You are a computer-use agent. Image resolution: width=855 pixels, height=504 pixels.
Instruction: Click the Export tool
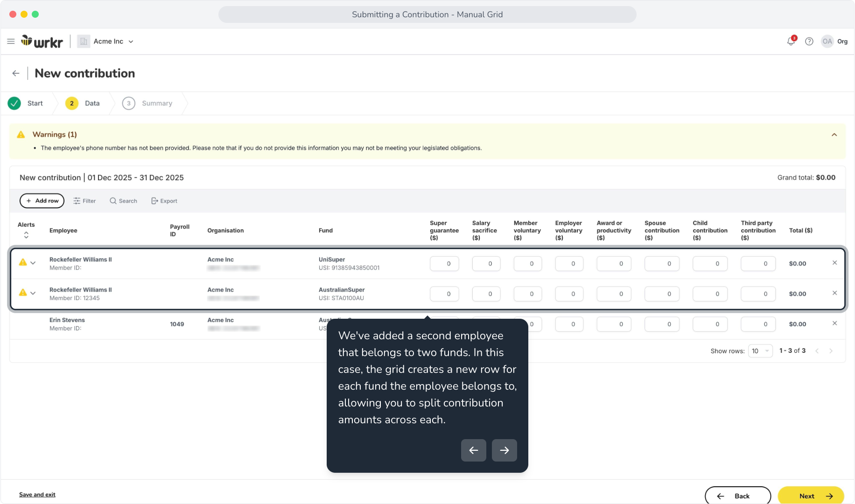164,201
